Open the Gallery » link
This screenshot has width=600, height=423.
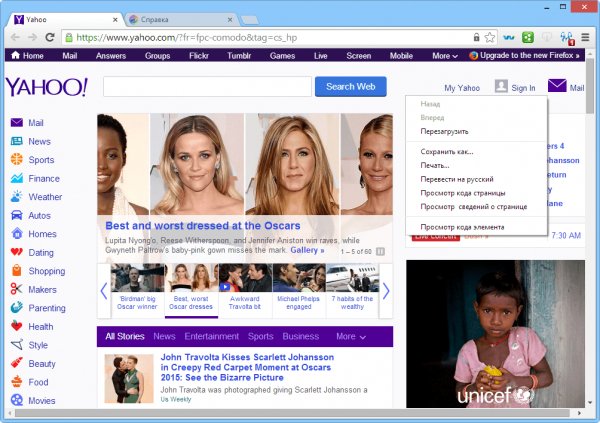307,250
